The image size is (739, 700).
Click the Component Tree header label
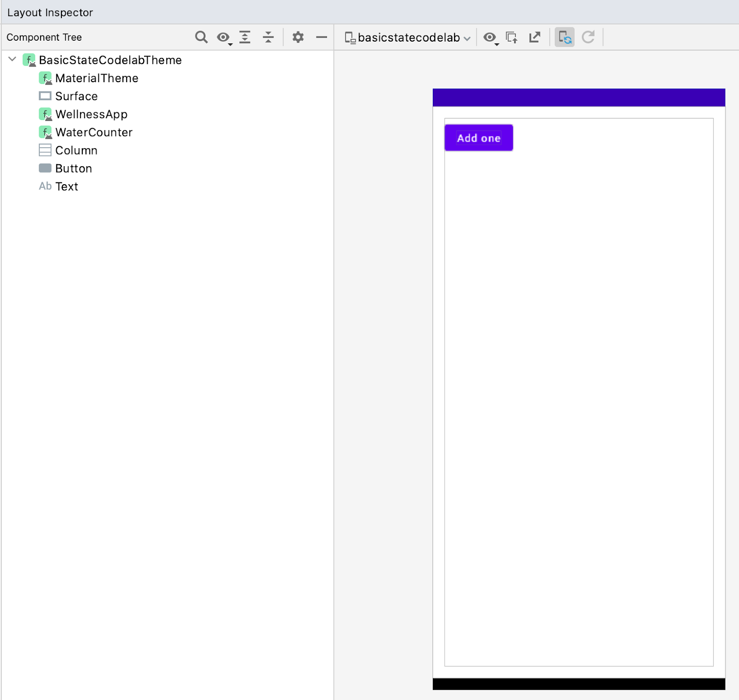44,37
